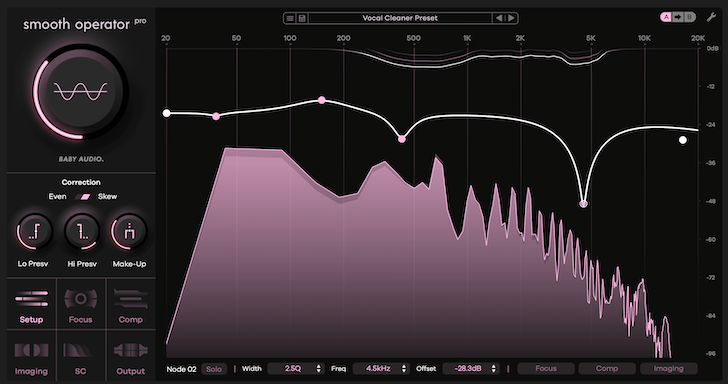The width and height of the screenshot is (728, 384).
Task: Go to next preset arrow
Action: click(511, 18)
